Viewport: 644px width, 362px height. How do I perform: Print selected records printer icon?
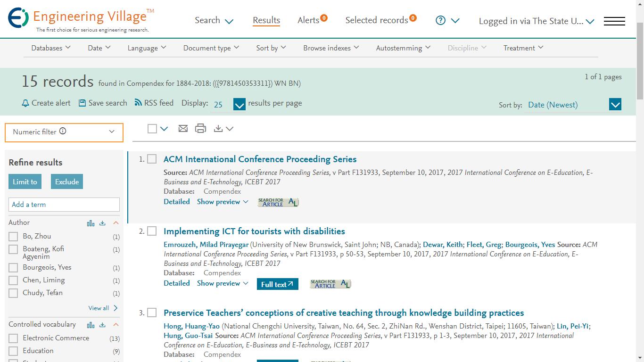pos(200,128)
